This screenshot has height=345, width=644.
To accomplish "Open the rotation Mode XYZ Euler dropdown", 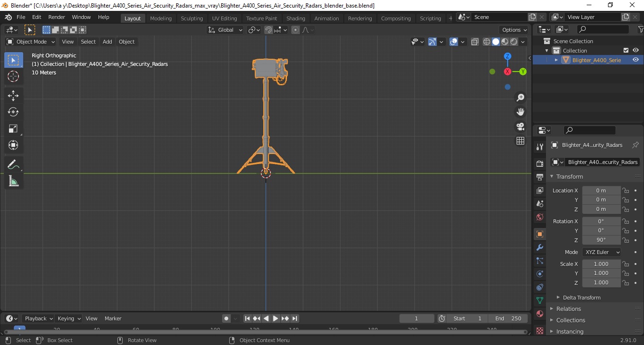I will click(x=601, y=252).
